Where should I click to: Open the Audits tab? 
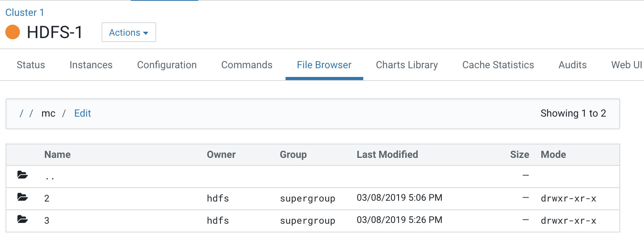click(x=572, y=65)
